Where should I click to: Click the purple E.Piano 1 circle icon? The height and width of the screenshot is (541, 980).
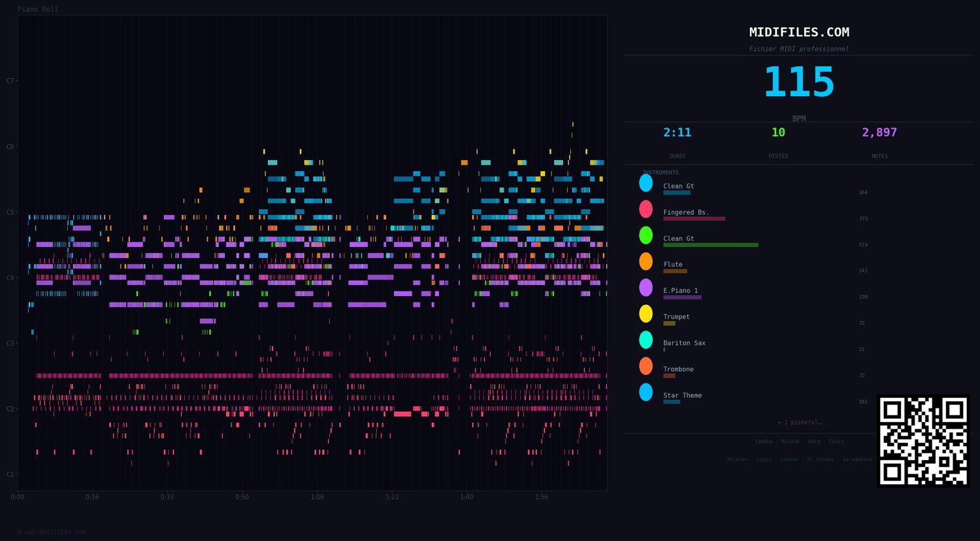[x=645, y=287]
